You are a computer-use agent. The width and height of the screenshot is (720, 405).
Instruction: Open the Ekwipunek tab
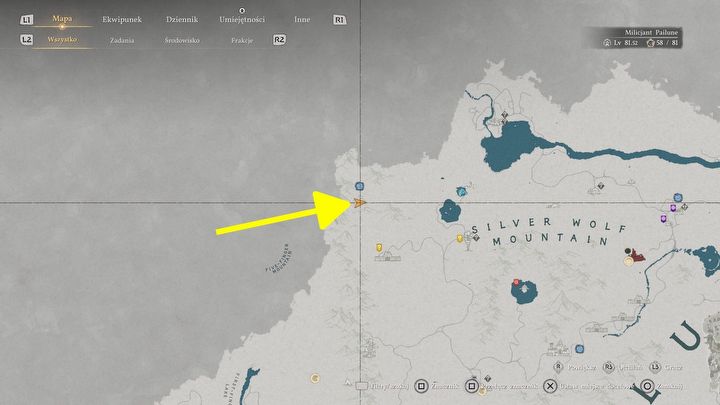point(120,19)
